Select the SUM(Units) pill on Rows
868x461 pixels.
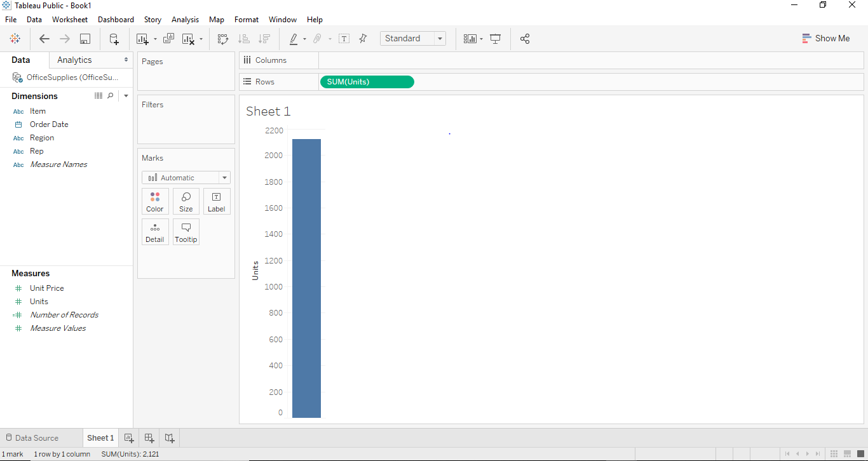(x=367, y=81)
